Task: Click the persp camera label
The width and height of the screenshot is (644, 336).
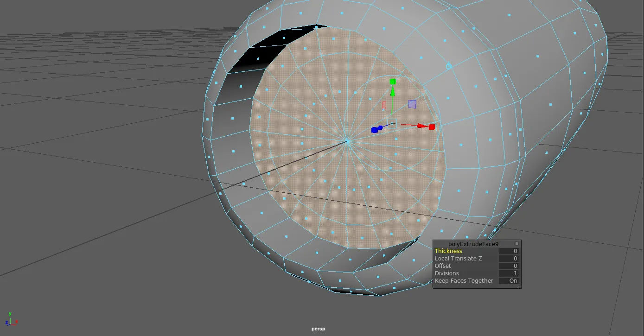Action: pyautogui.click(x=319, y=328)
